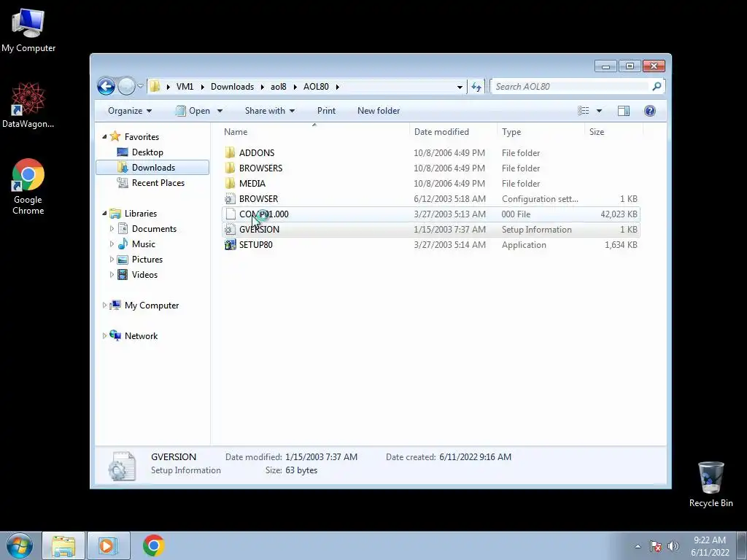Click Windows Media Player taskbar icon
The width and height of the screenshot is (747, 560).
pyautogui.click(x=109, y=545)
